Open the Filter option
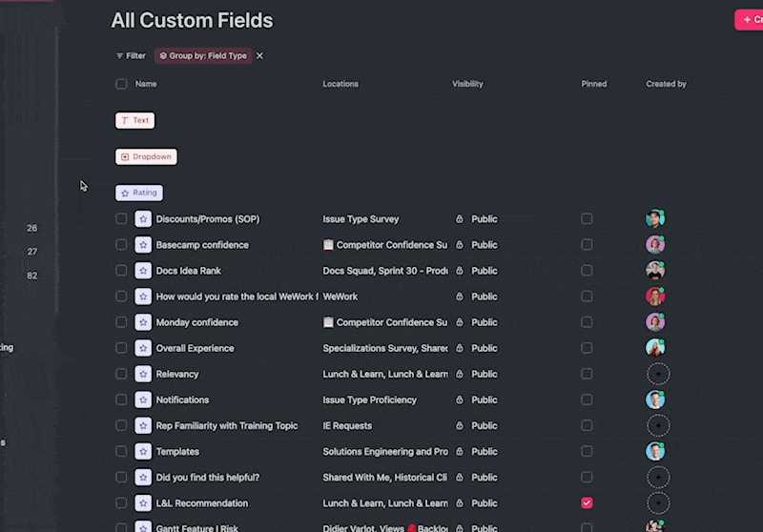 131,56
